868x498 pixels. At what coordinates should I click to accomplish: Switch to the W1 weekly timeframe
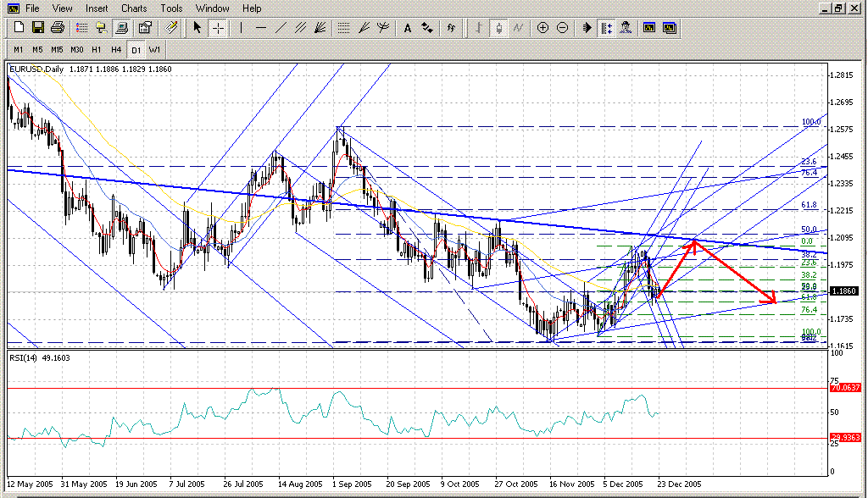154,49
